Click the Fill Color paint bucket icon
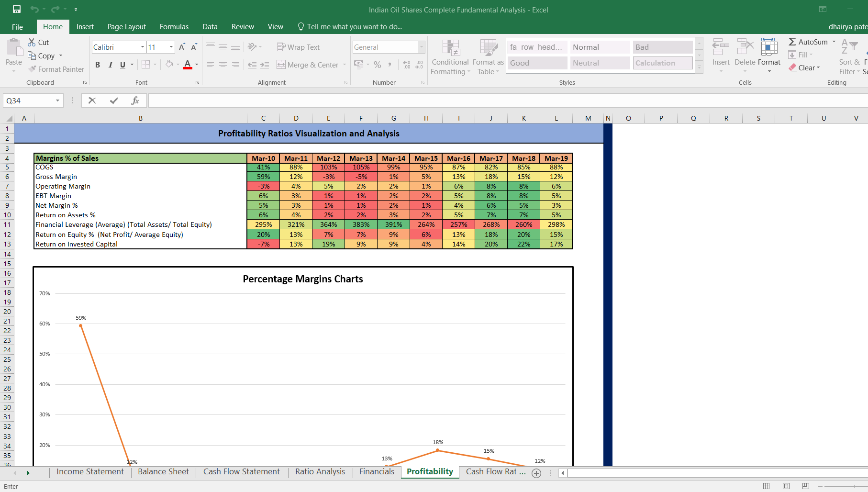Image resolution: width=868 pixels, height=492 pixels. [x=169, y=64]
